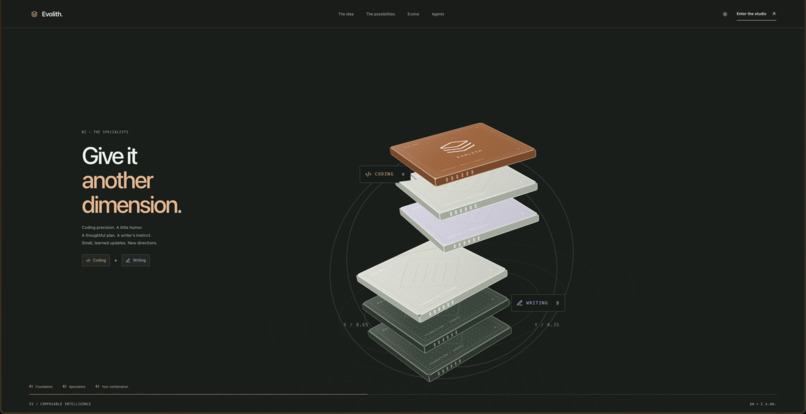This screenshot has height=414, width=806.
Task: Click the text "Small, learned updates. New directions."
Action: 119,243
